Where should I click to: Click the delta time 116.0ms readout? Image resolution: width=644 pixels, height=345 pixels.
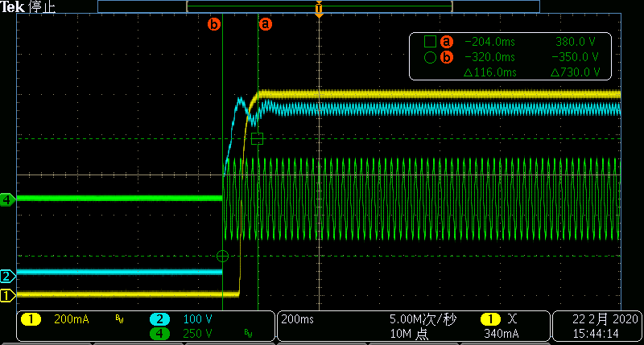(x=490, y=72)
